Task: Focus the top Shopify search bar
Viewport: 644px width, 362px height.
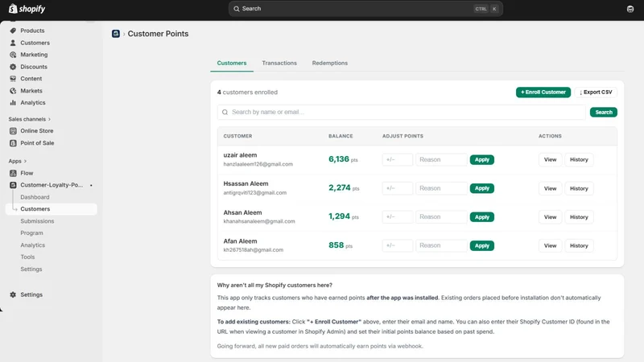Action: [x=365, y=9]
